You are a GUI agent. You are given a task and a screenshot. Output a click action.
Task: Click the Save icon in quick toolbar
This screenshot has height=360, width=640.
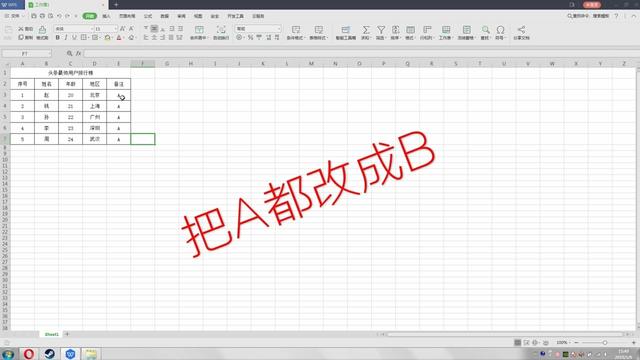tap(34, 16)
